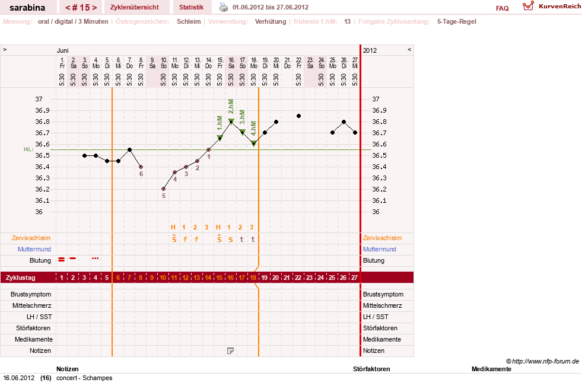Click the 'Schleim' estrogen sign value

coord(189,21)
